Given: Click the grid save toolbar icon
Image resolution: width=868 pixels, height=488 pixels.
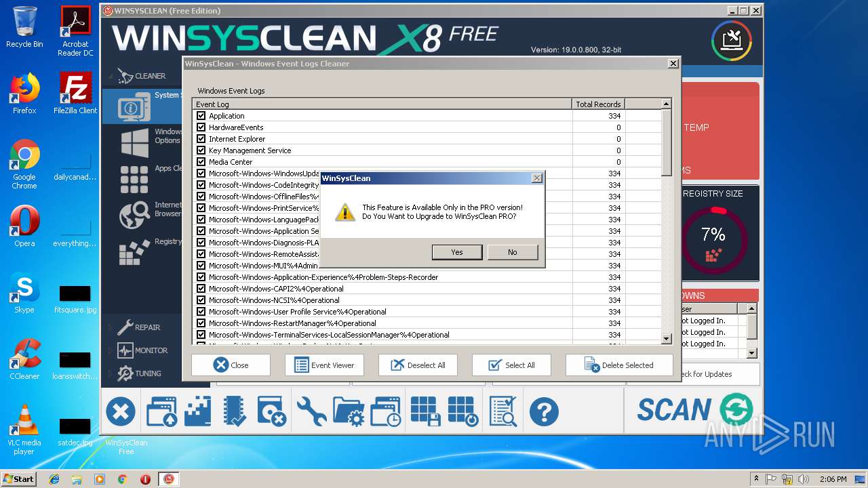Looking at the screenshot, I should (426, 411).
